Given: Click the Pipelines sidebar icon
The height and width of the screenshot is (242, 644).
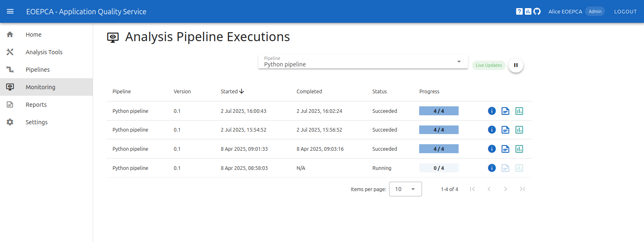Looking at the screenshot, I should click(10, 70).
